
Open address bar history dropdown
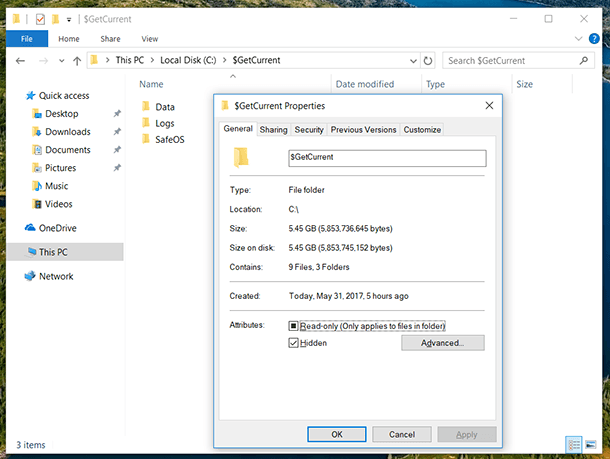pos(413,61)
